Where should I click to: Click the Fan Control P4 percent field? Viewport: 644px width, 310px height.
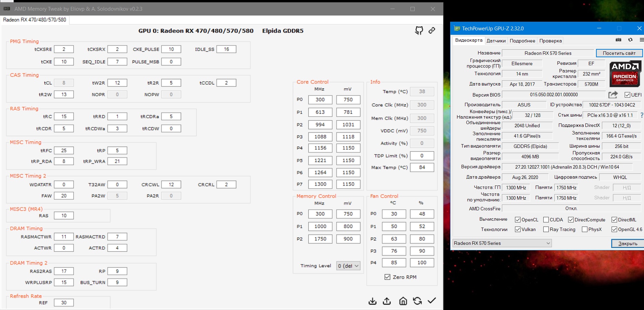422,262
